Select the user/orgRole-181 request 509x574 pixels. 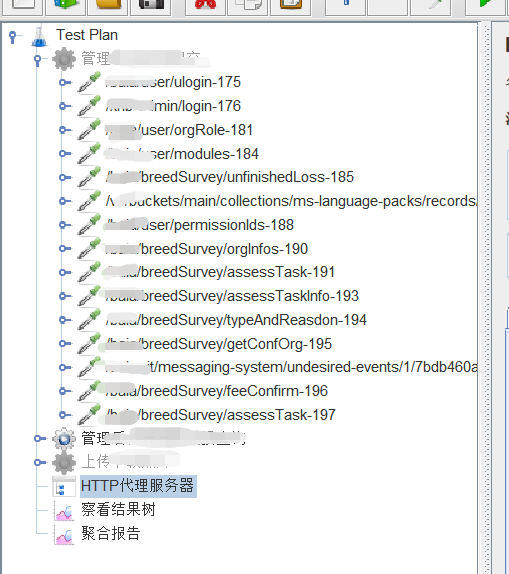coord(179,130)
